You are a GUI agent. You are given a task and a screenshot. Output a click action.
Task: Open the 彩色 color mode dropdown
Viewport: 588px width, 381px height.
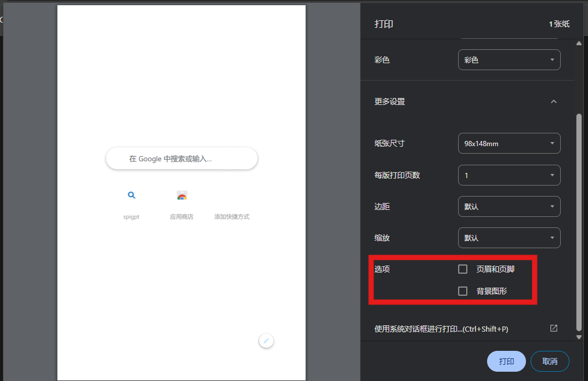pos(509,60)
